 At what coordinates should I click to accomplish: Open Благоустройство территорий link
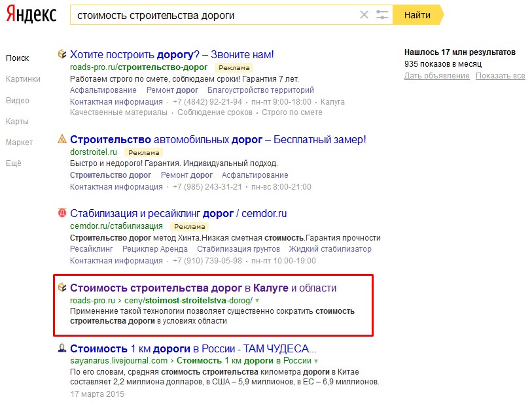tap(260, 90)
